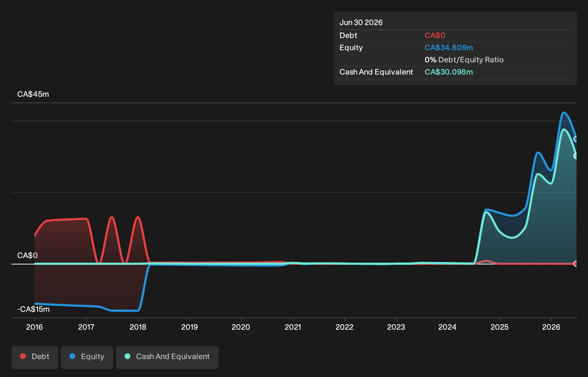Click the 2025 x-axis label
This screenshot has width=588, height=377.
click(x=500, y=327)
